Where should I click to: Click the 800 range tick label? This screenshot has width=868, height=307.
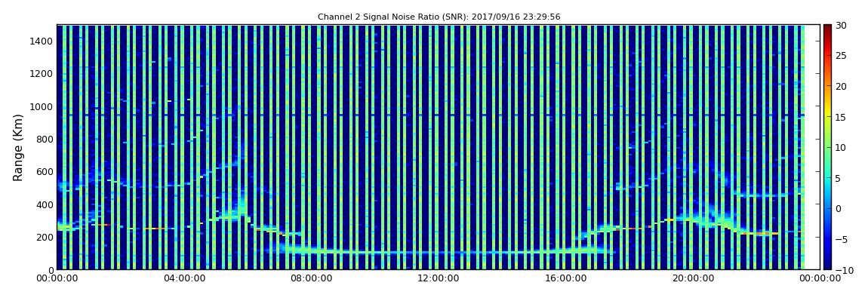(45, 139)
